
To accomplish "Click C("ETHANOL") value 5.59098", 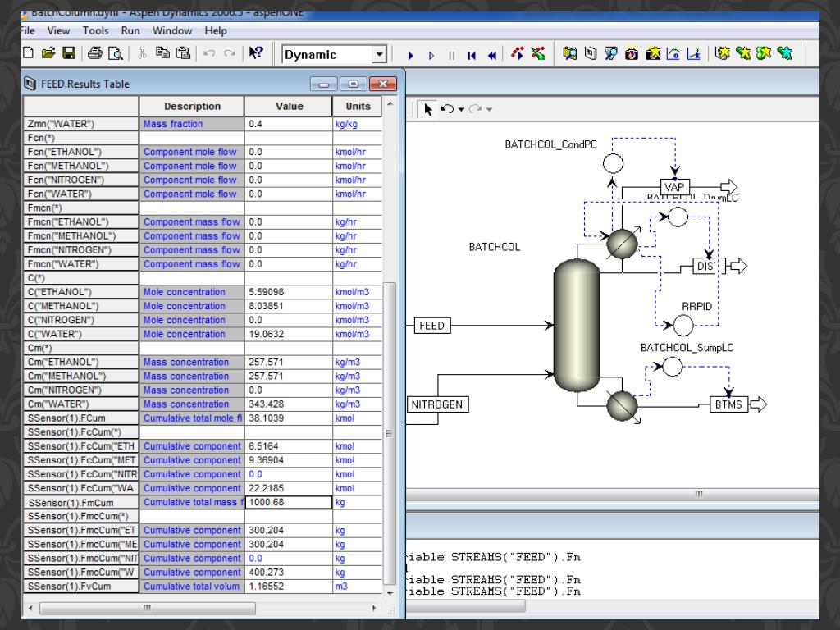I will click(288, 292).
